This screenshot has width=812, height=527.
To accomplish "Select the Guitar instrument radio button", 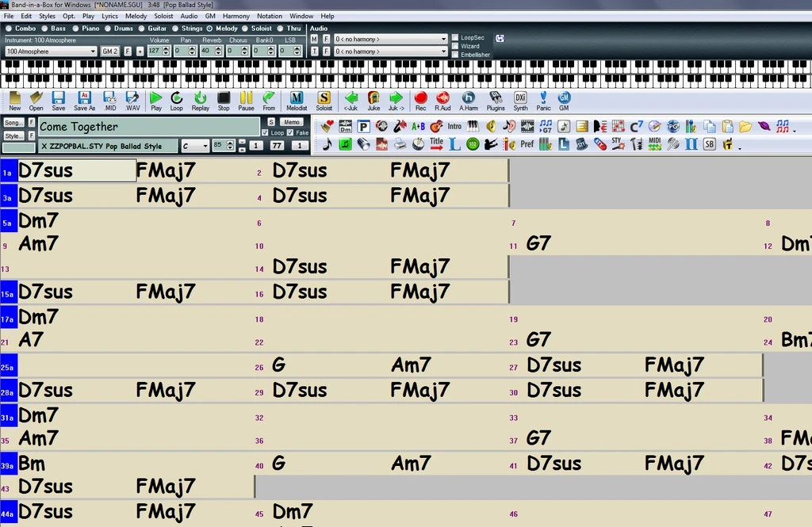I will point(142,29).
